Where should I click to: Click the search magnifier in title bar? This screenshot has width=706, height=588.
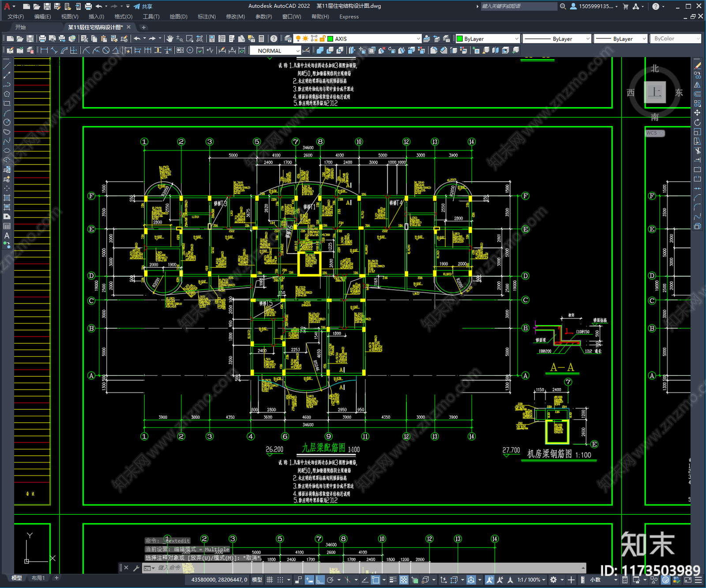tap(563, 6)
